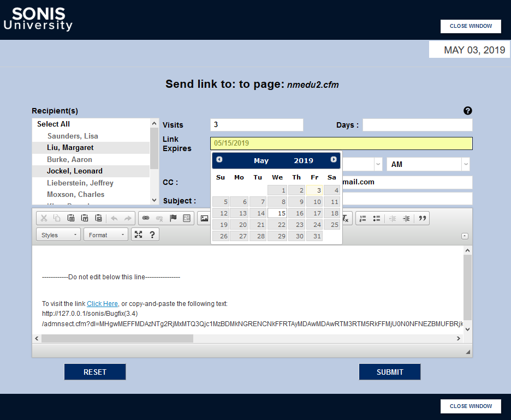Image resolution: width=511 pixels, height=420 pixels.
Task: Click the Copy icon in editor toolbar
Action: point(57,218)
